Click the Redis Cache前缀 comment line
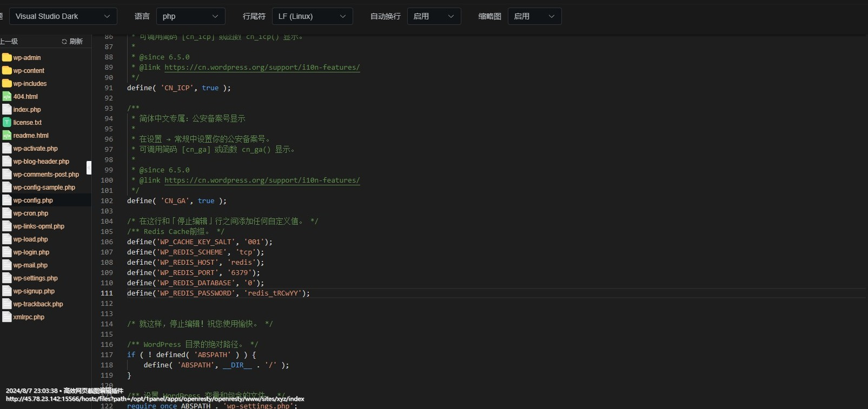This screenshot has height=409, width=868. (176, 231)
